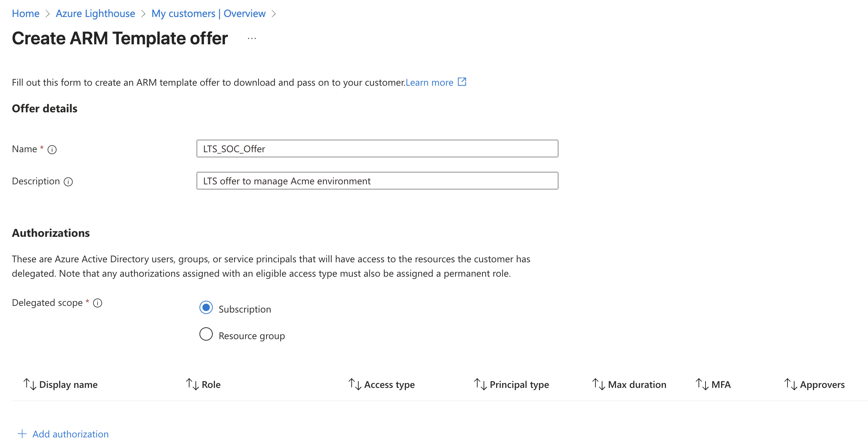The width and height of the screenshot is (868, 447).
Task: Sort by MFA column header
Action: click(x=721, y=385)
